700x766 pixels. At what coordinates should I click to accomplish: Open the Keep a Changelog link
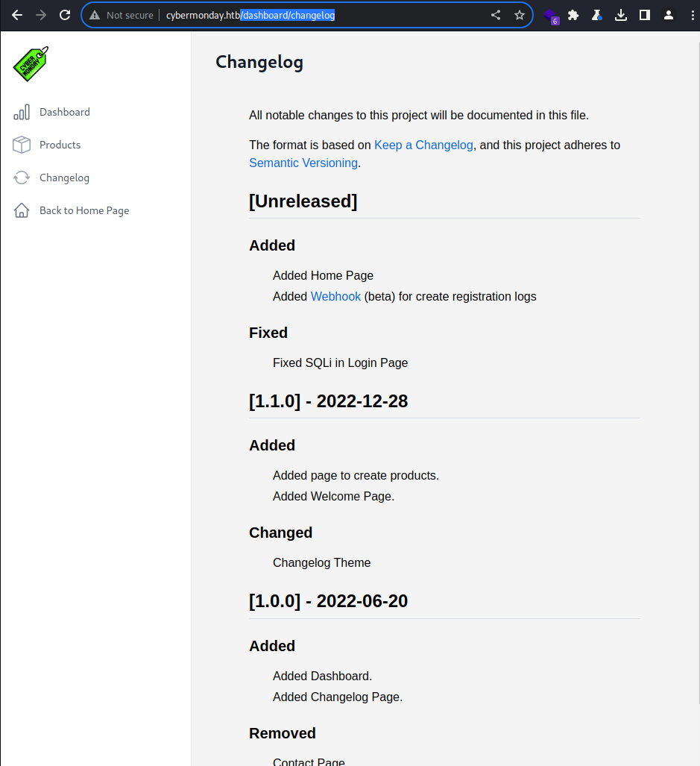423,145
